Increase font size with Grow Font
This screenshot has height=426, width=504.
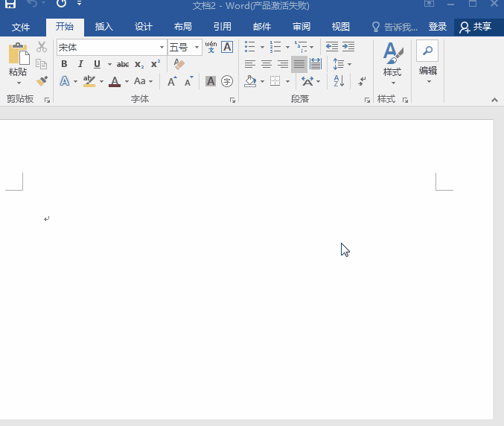(x=172, y=81)
